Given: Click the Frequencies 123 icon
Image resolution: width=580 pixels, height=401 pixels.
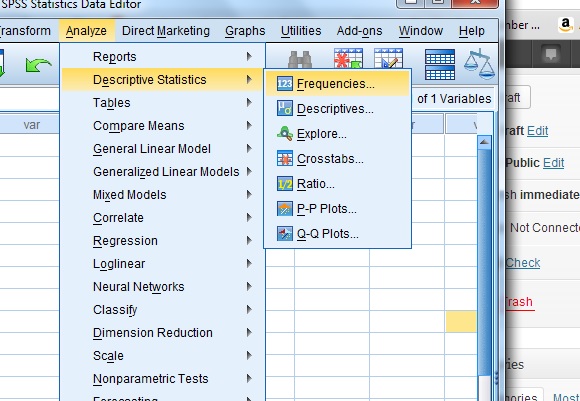Looking at the screenshot, I should click(x=284, y=84).
